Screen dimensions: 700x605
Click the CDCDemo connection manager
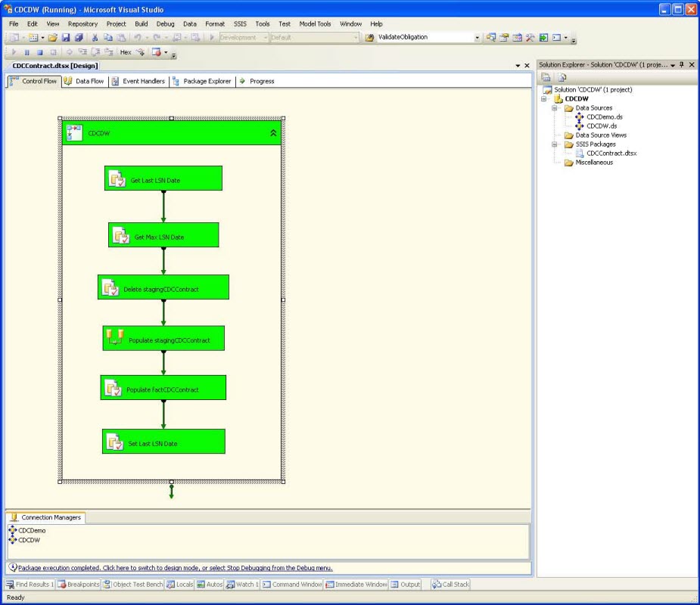[27, 530]
